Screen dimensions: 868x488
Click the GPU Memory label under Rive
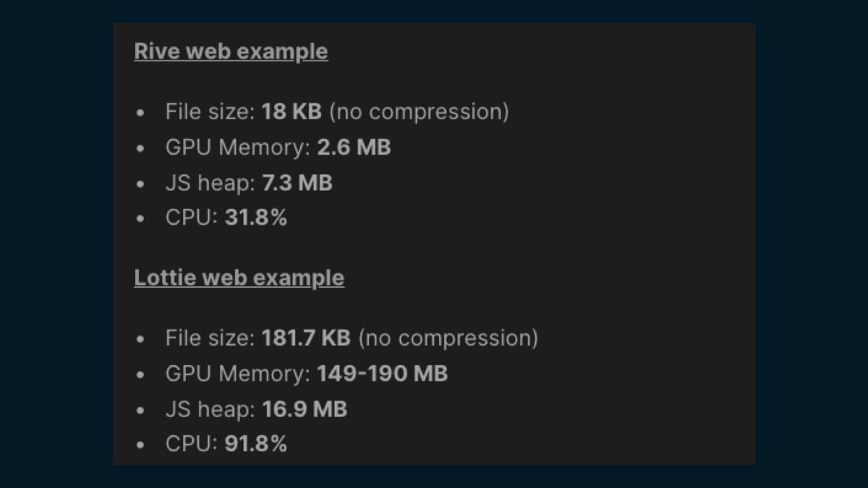(x=238, y=147)
